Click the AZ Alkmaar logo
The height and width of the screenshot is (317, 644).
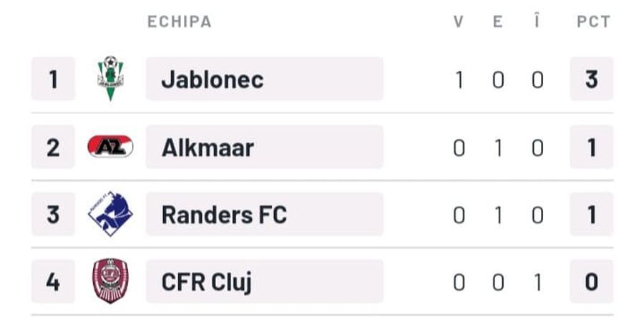110,147
